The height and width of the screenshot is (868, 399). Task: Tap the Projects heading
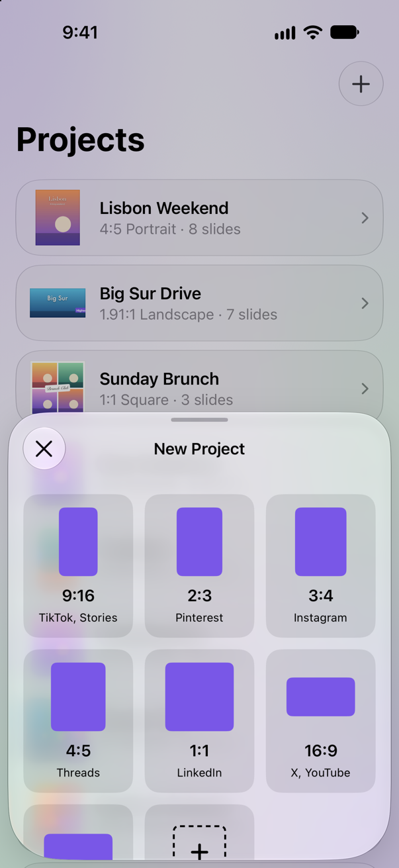click(80, 140)
